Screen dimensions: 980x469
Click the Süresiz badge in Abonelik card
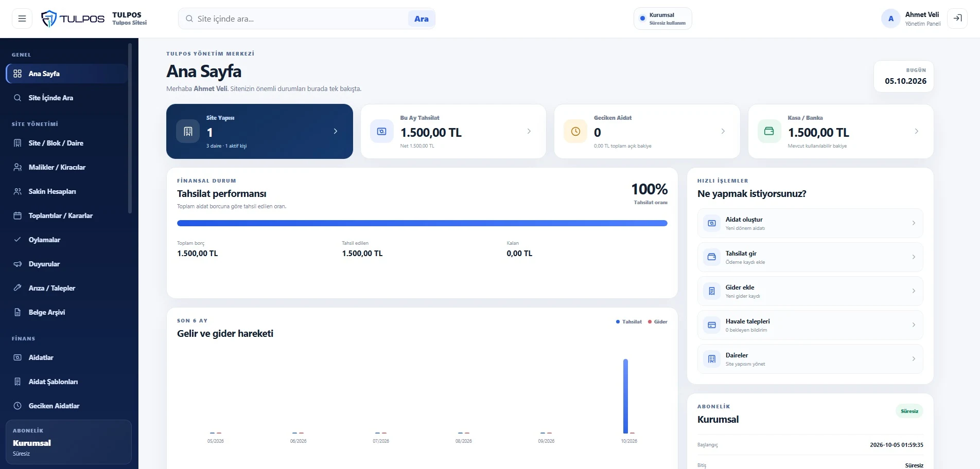(909, 411)
